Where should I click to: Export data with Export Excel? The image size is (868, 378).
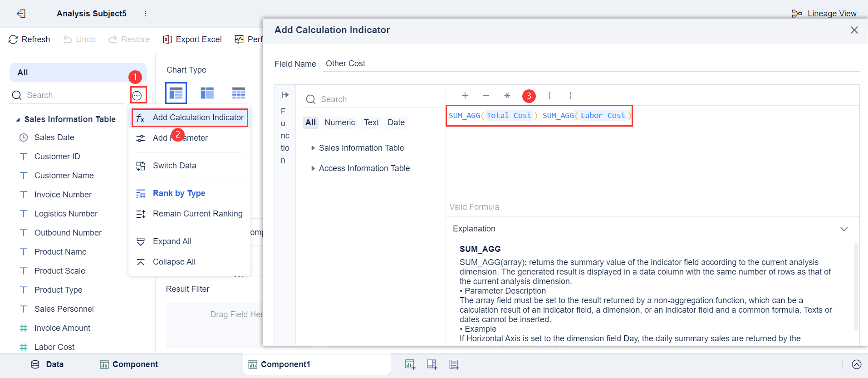[192, 39]
